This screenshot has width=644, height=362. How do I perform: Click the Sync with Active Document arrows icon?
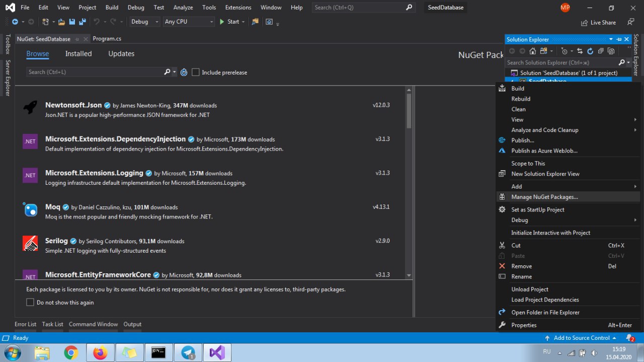pos(580,51)
